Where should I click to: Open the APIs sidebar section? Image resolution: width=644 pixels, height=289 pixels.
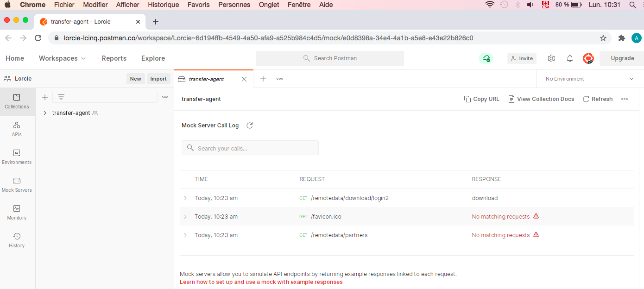click(17, 129)
